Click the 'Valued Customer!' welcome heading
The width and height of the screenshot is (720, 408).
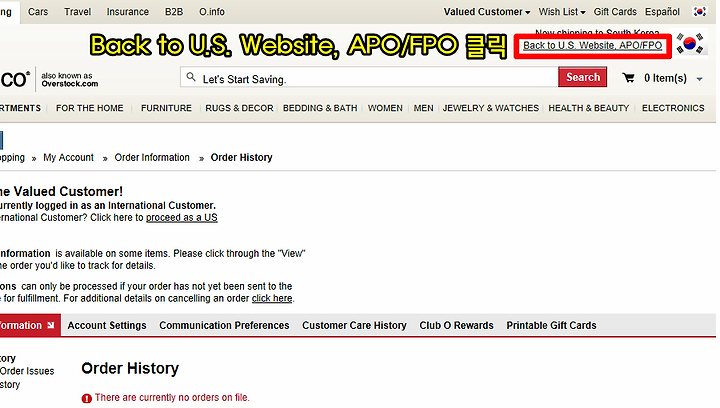point(68,191)
